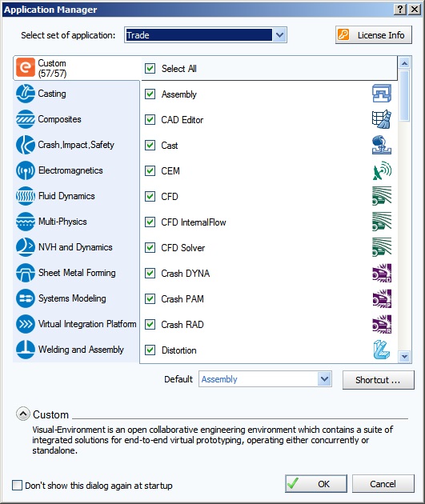Click the Crash DYNA application icon
The height and width of the screenshot is (504, 425).
point(382,273)
